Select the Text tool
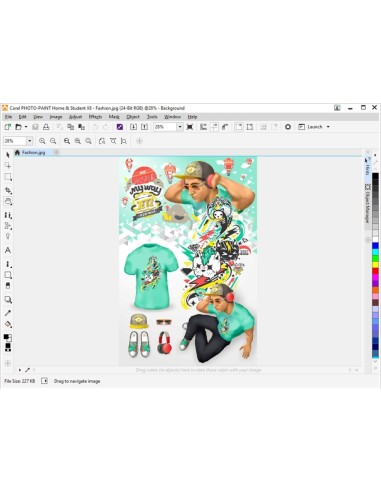 click(8, 250)
